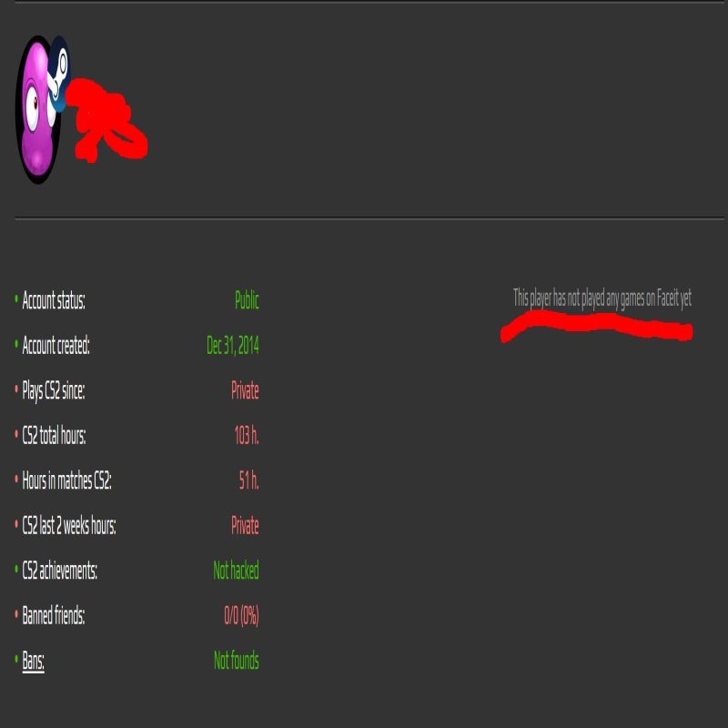Click the 51 h. matches value
This screenshot has width=728, height=728.
pos(248,480)
